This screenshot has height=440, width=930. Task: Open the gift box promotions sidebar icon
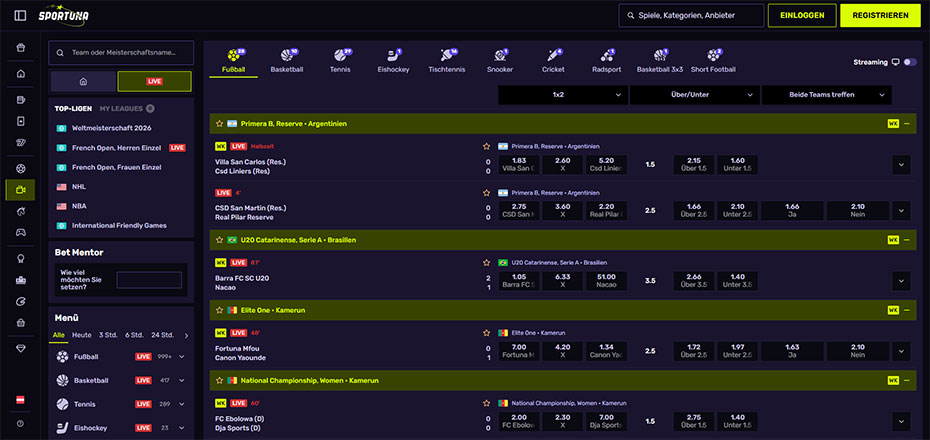tap(21, 48)
